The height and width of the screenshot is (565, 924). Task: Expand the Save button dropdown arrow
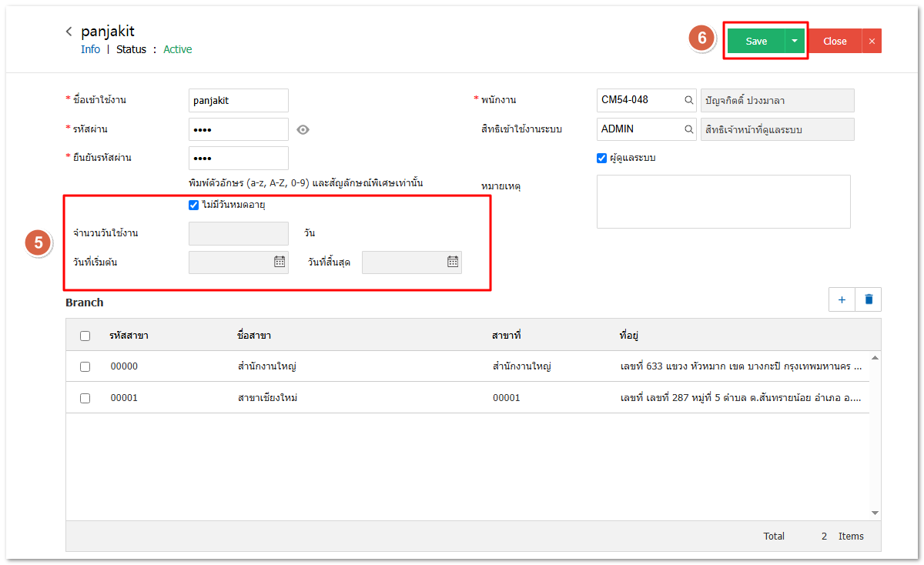pyautogui.click(x=795, y=42)
